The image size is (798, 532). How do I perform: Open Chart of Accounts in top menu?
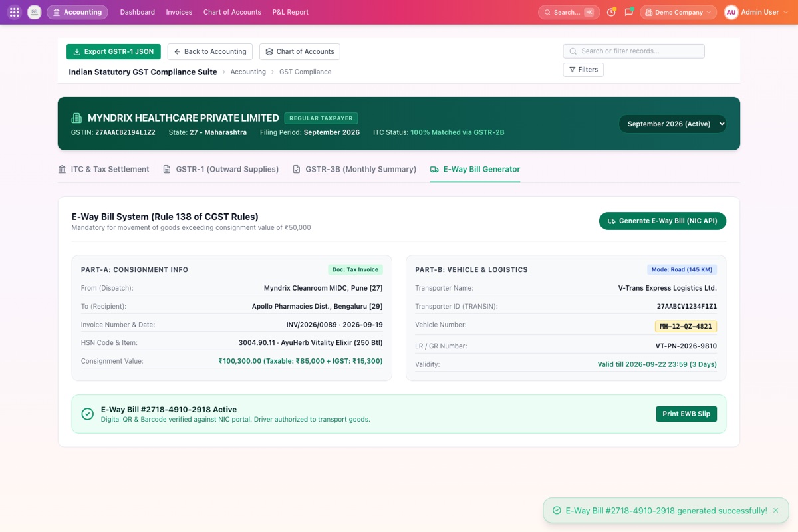pyautogui.click(x=232, y=12)
